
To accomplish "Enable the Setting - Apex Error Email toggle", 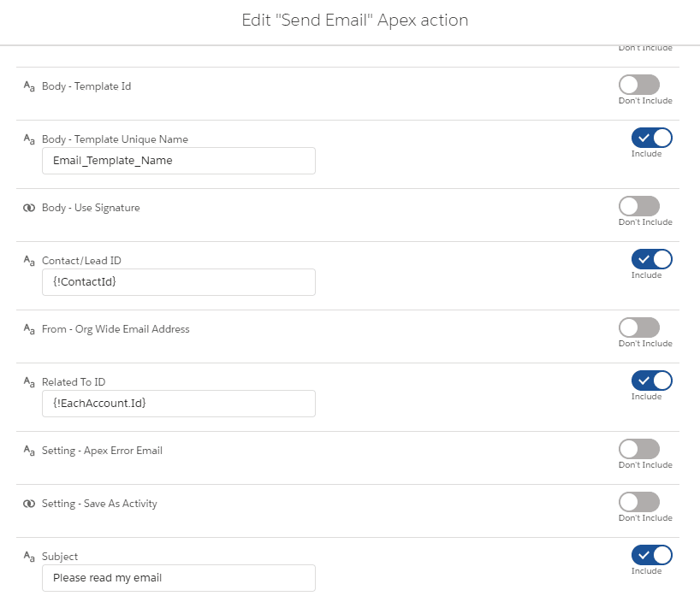I will pos(644,448).
